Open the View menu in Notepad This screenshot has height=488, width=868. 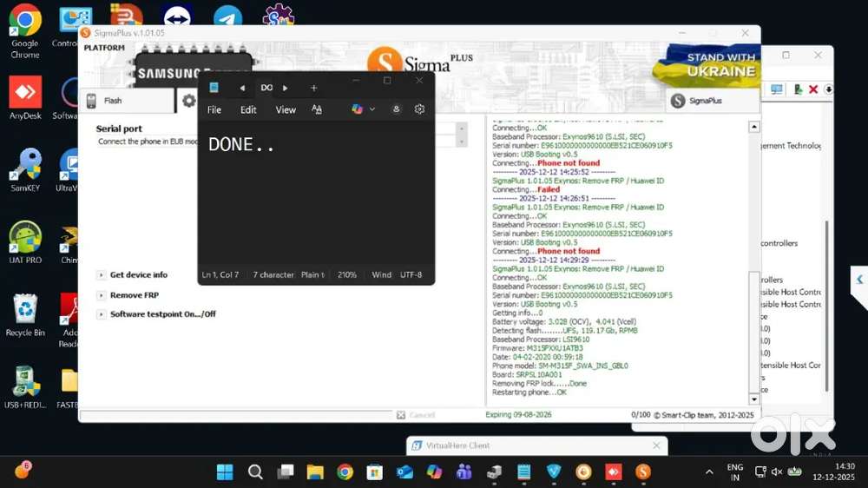coord(286,109)
